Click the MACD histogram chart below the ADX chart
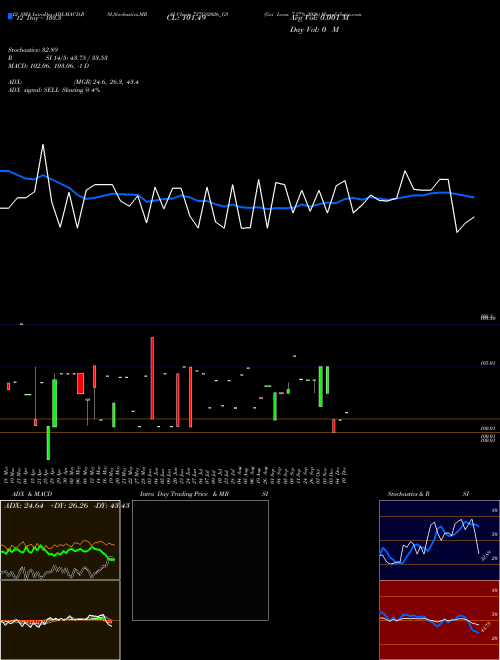The width and height of the screenshot is (500, 660). pyautogui.click(x=60, y=620)
